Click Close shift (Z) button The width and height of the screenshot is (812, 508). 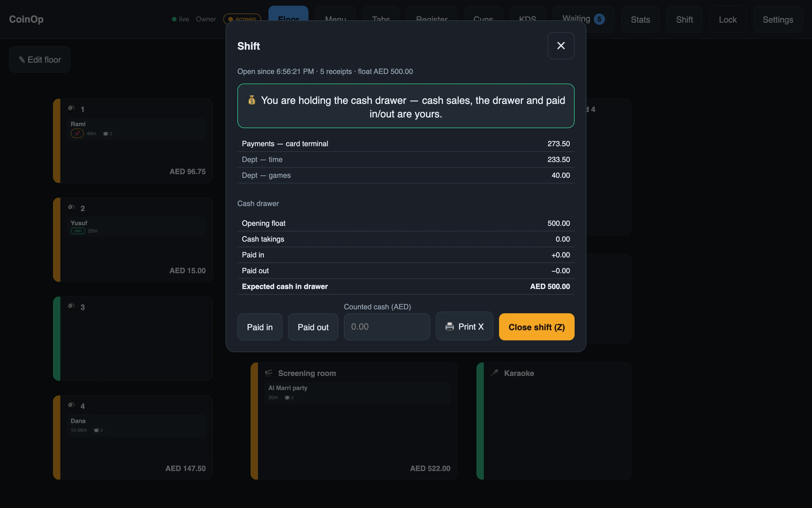point(537,327)
